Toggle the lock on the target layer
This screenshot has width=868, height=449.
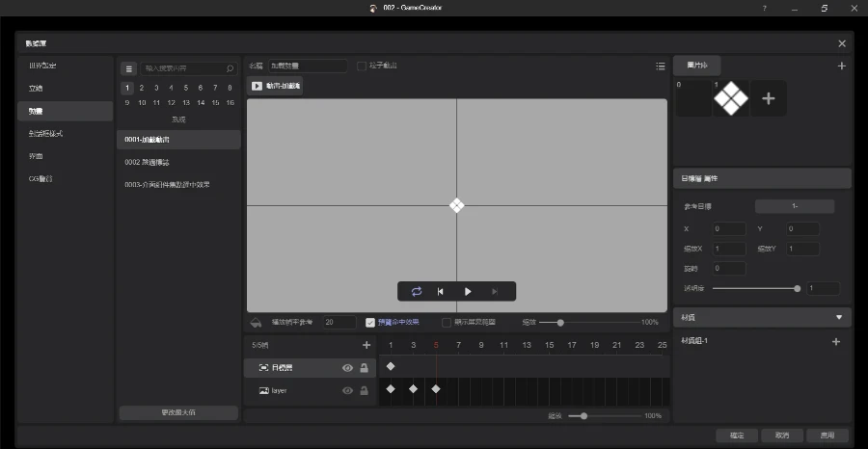(x=364, y=368)
